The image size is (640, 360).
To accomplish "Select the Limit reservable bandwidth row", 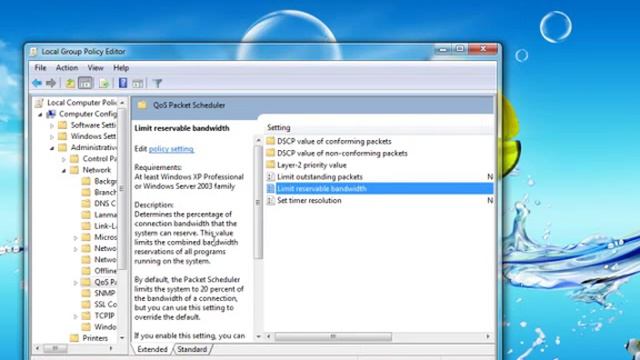I will coord(379,189).
